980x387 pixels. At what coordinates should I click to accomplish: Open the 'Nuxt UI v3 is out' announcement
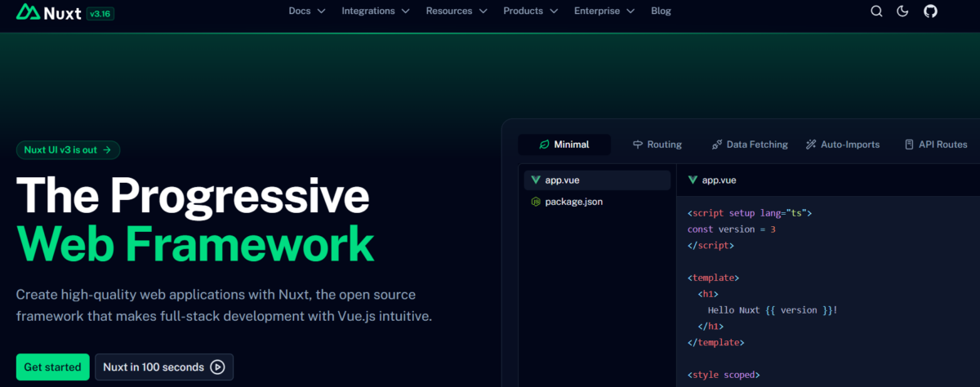(x=68, y=149)
